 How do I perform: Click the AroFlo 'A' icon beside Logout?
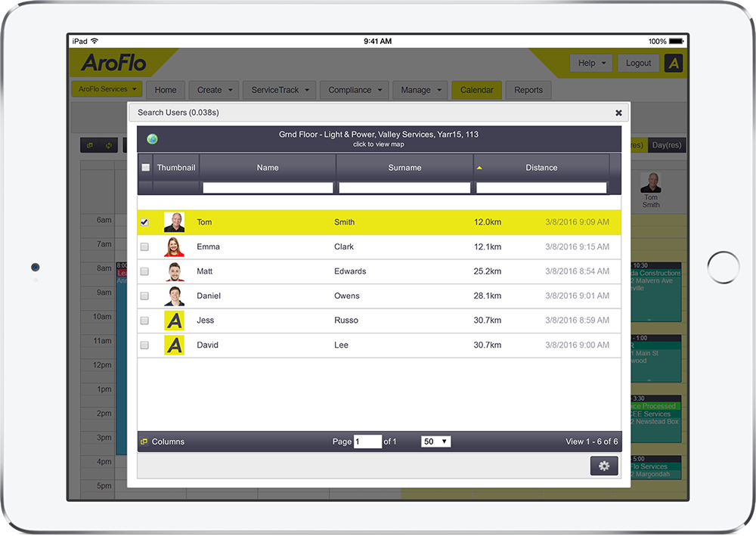pos(674,64)
